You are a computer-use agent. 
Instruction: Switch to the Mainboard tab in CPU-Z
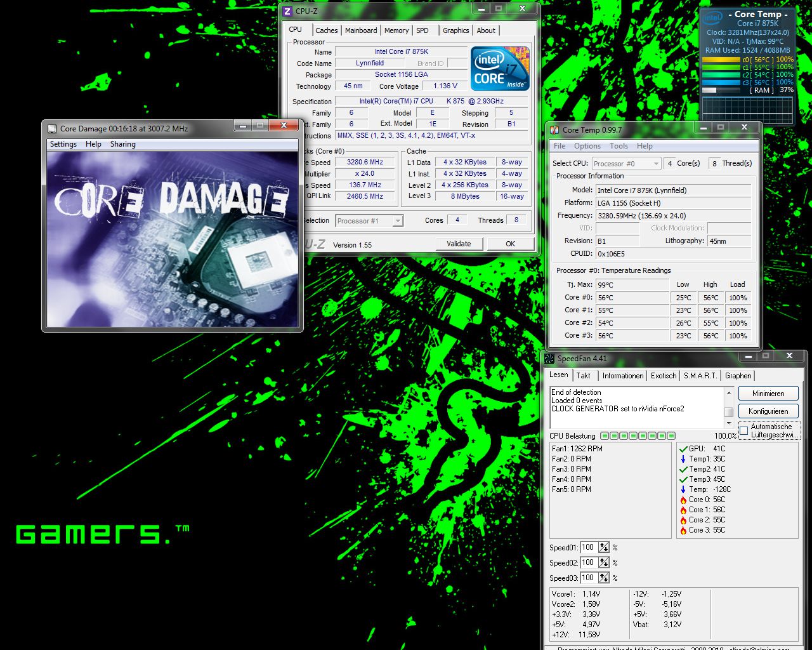coord(361,30)
